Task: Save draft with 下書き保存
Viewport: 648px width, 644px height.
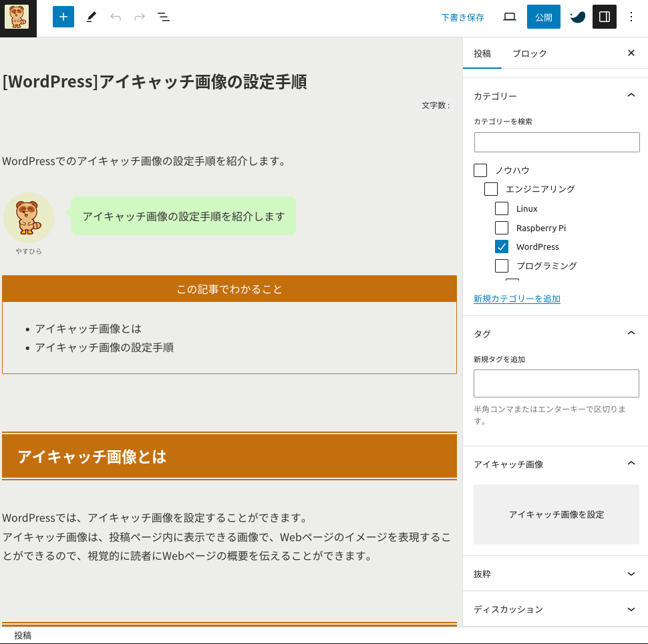Action: tap(462, 17)
